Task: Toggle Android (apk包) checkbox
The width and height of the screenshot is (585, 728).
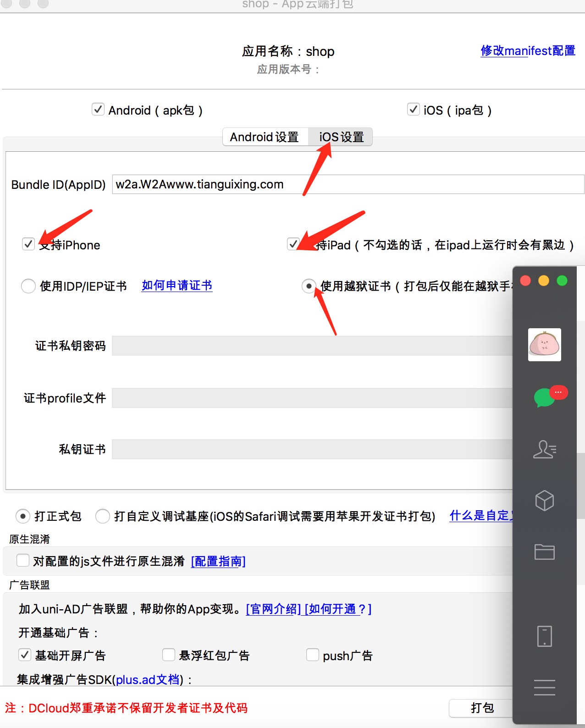Action: (x=98, y=110)
